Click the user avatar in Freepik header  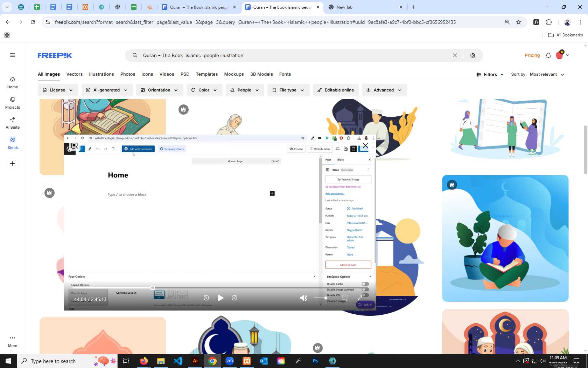click(560, 55)
